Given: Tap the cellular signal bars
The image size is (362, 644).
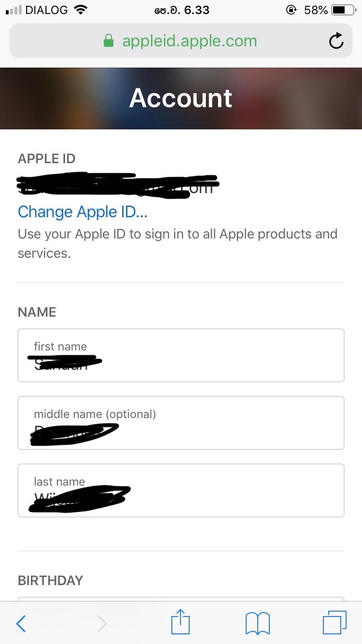Looking at the screenshot, I should pos(14,10).
